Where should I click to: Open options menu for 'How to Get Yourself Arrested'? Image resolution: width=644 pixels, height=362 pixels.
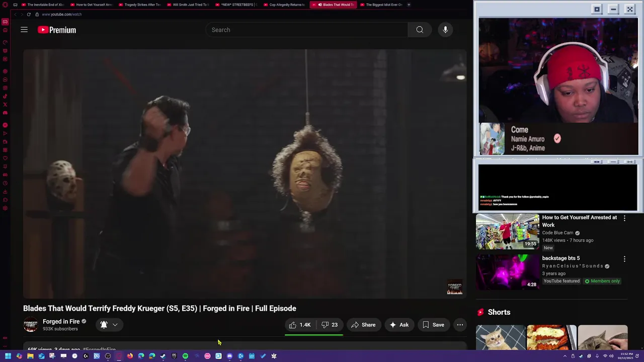tap(624, 218)
